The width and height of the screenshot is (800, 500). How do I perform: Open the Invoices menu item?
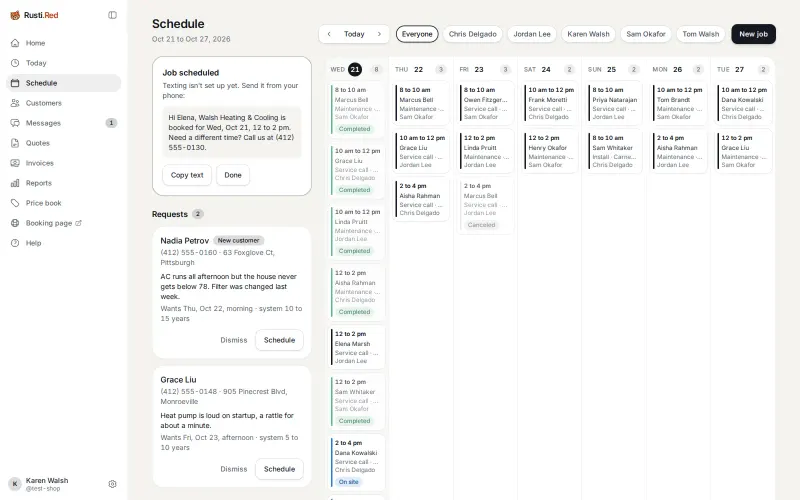(64, 163)
